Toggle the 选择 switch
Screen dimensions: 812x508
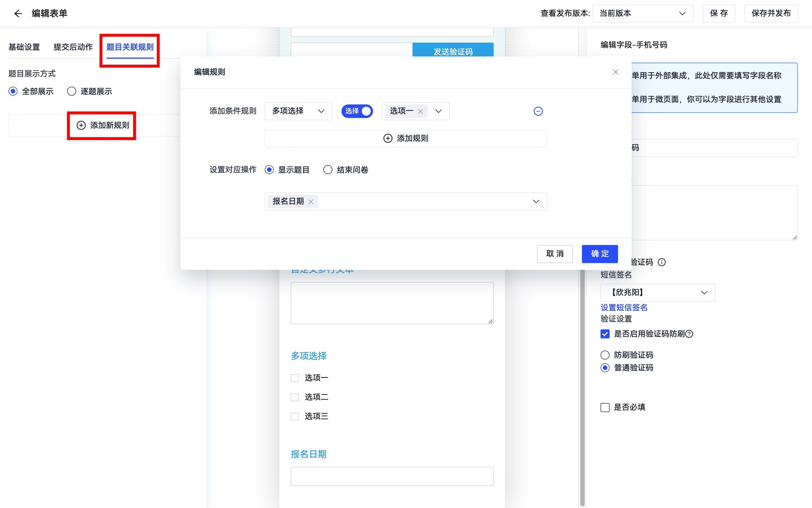coord(357,111)
